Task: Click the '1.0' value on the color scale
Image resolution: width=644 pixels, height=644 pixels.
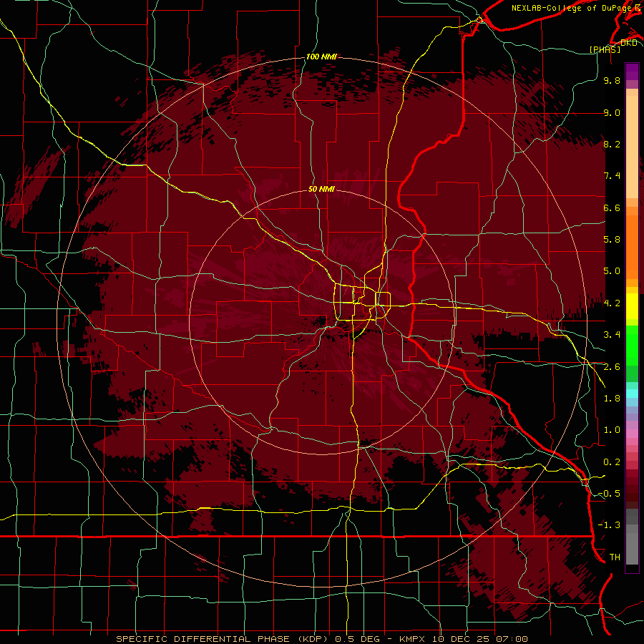Action: [x=612, y=430]
